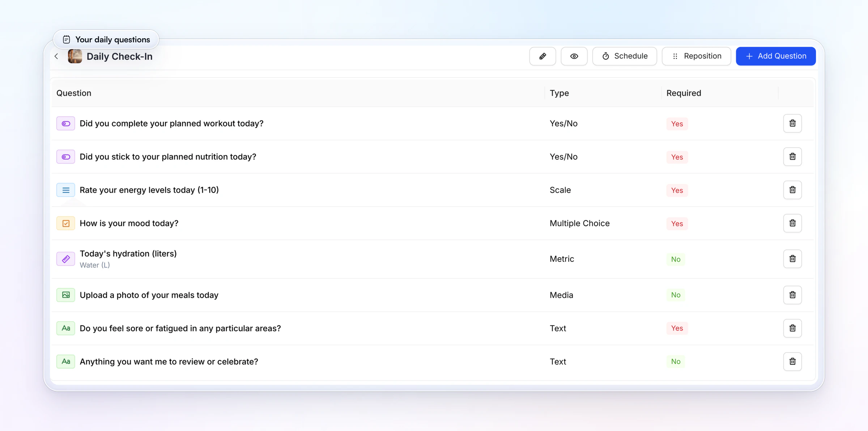Image resolution: width=868 pixels, height=431 pixels.
Task: Click the 'Multiple Choice' type cell
Action: [x=579, y=223]
